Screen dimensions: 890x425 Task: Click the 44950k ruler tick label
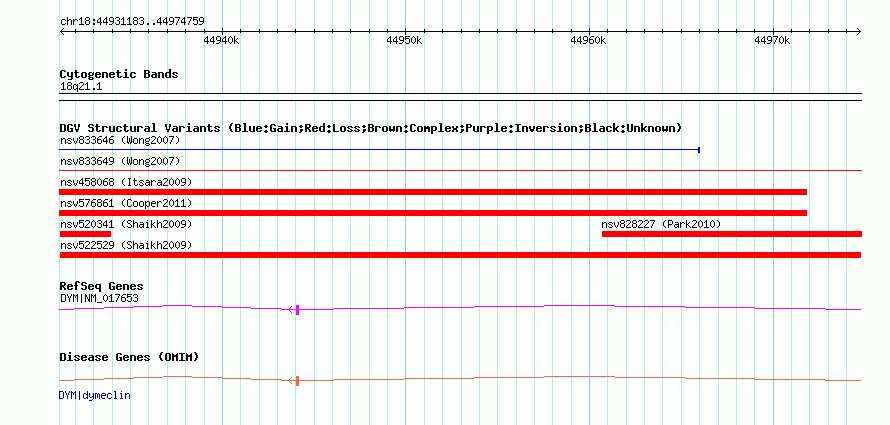pyautogui.click(x=405, y=40)
